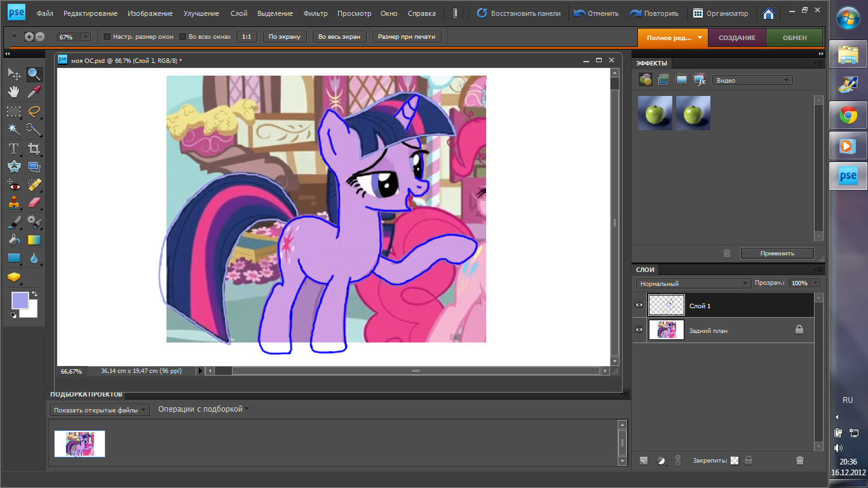Select the Rectangle shape tool
Viewport: 868px width, 488px height.
pos(14,258)
